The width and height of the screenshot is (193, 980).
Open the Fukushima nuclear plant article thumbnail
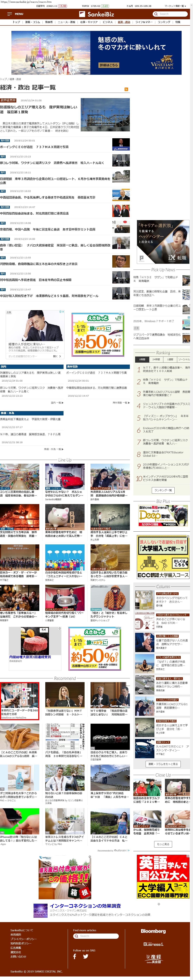tap(105, 115)
